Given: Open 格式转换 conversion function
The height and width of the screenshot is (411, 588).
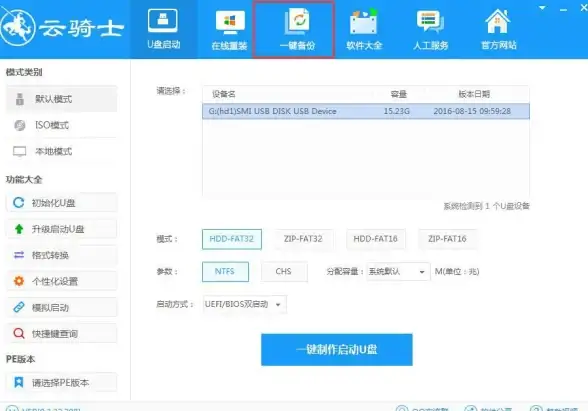Looking at the screenshot, I should tap(61, 255).
